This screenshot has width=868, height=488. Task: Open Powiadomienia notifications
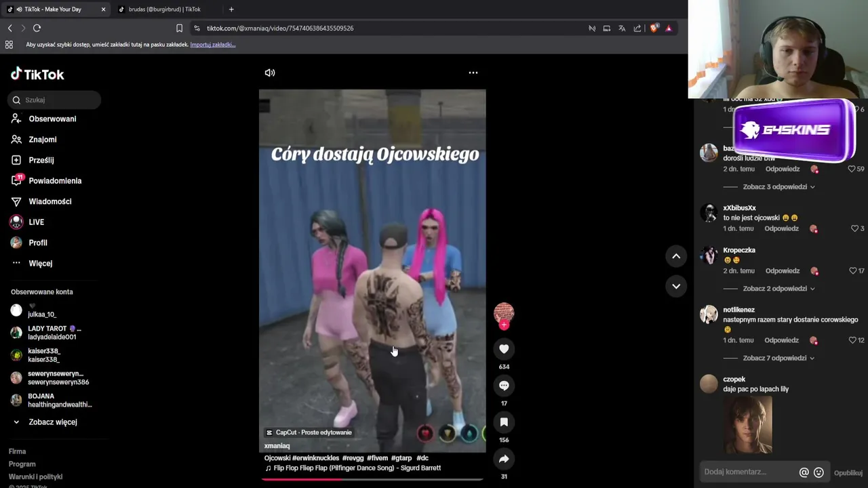[x=55, y=181]
